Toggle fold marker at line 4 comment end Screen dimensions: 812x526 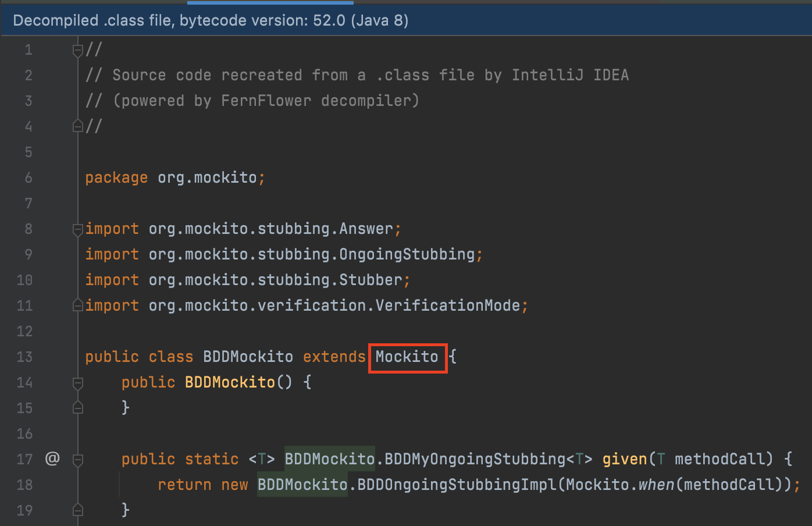[x=78, y=126]
